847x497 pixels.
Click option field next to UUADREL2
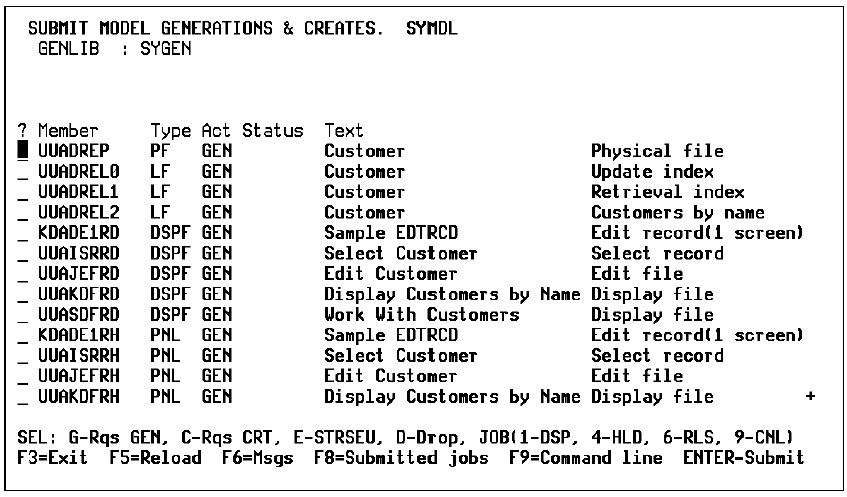pyautogui.click(x=23, y=213)
